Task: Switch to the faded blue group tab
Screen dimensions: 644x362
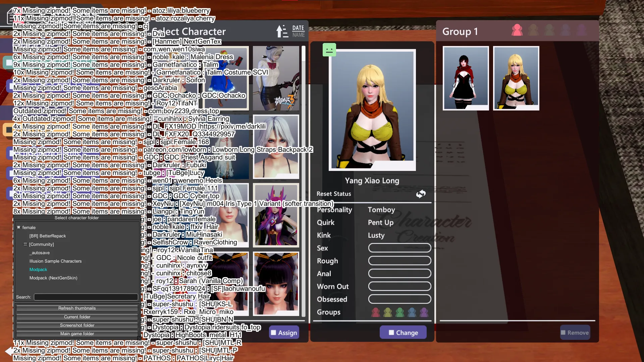Action: [x=566, y=31]
